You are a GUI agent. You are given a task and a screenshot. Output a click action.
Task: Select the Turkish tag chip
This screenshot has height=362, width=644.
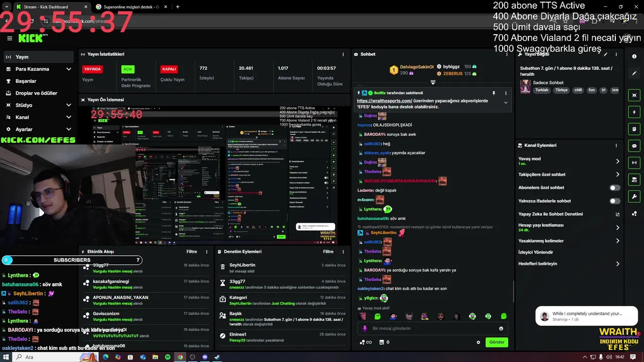542,90
